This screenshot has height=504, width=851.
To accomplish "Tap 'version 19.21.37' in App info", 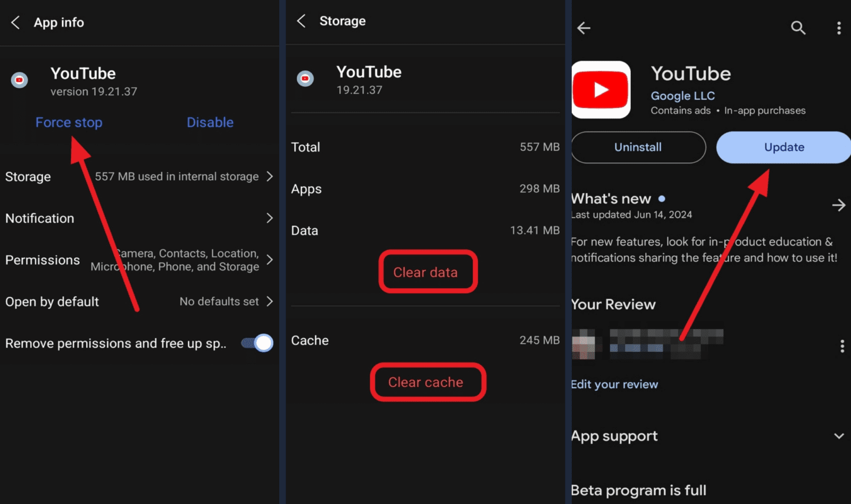I will (94, 91).
